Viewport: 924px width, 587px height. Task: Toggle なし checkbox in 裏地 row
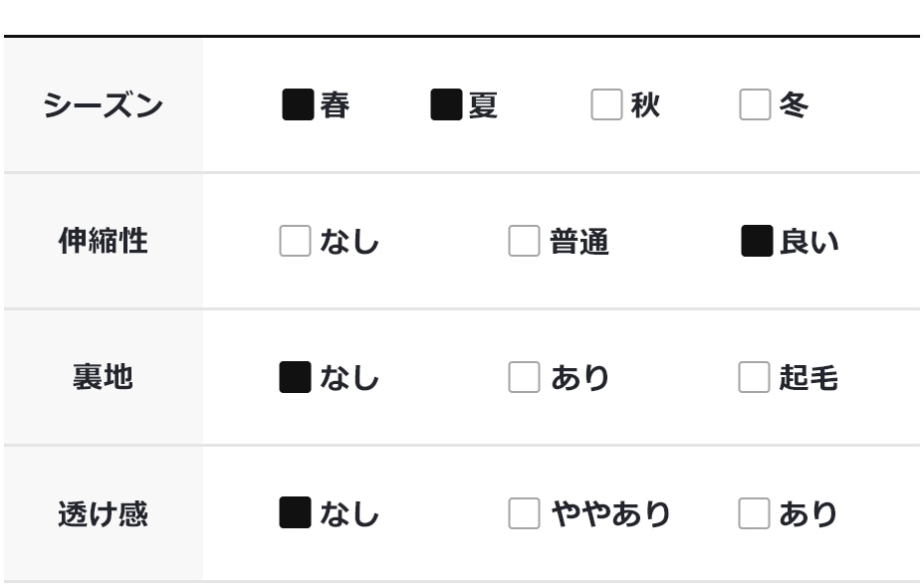(x=295, y=377)
